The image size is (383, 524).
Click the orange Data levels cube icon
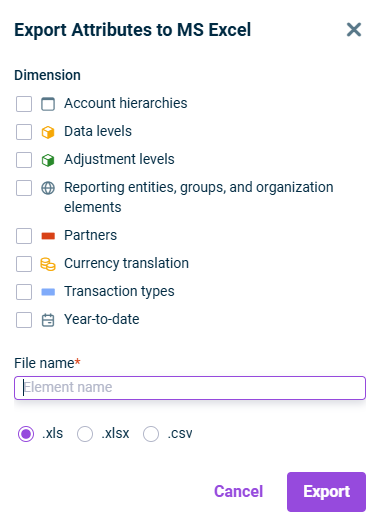[48, 132]
